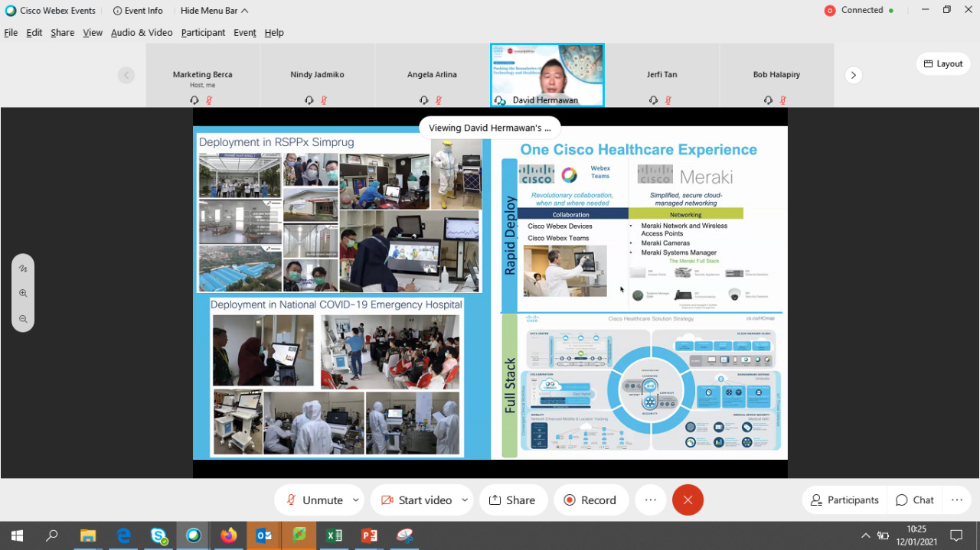Open the File menu

point(11,32)
